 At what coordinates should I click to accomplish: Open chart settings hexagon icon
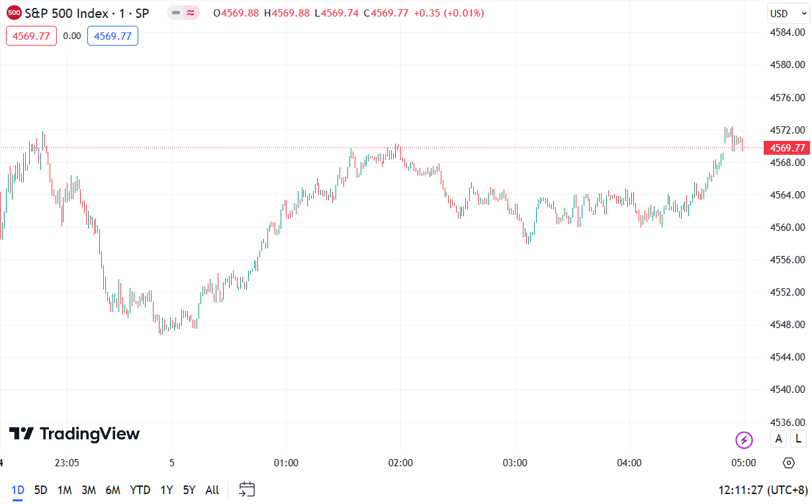(788, 462)
